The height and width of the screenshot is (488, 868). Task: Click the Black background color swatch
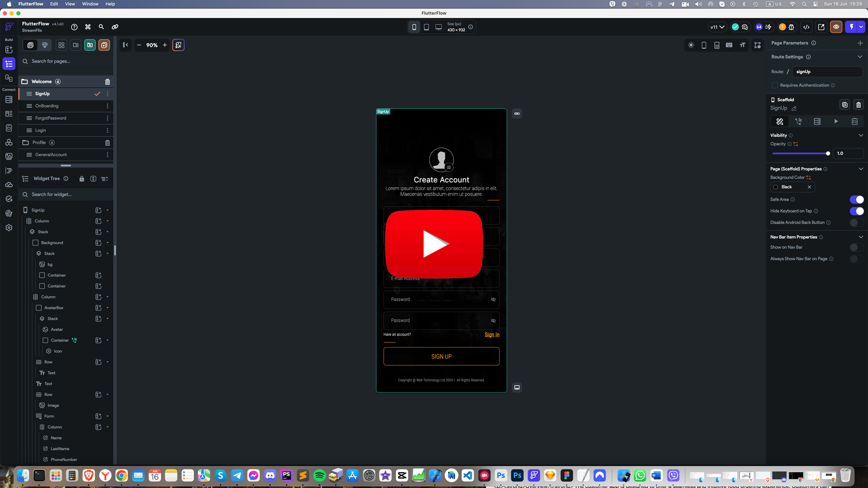[776, 187]
